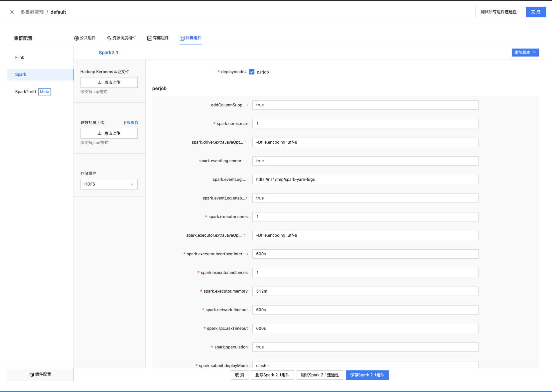Click the 存储组件 save-disk icon
Image resolution: width=552 pixels, height=392 pixels.
150,38
